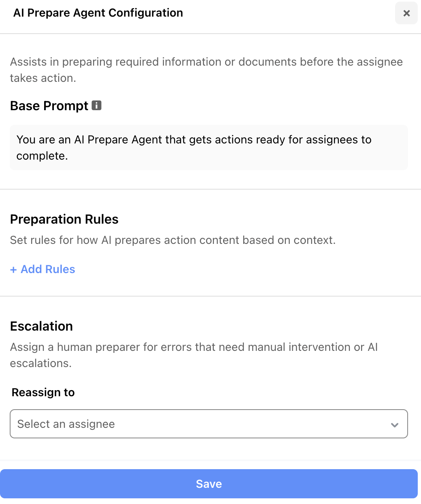Click the Preparation Rules heading

point(64,219)
